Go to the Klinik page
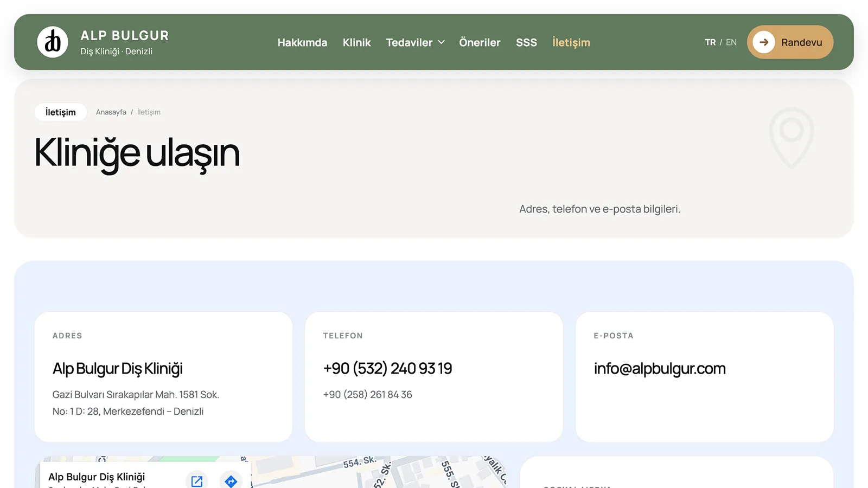The image size is (868, 488). tap(357, 42)
